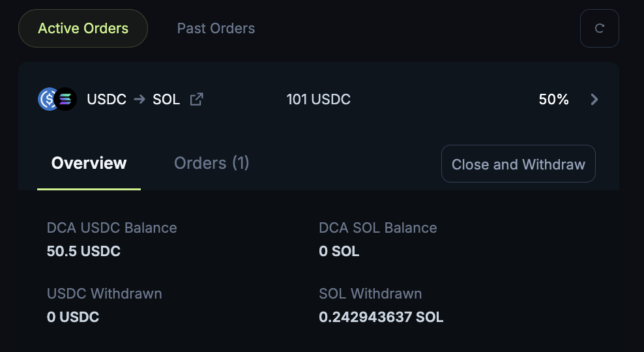The height and width of the screenshot is (352, 644).
Task: Click the SOL pair label text
Action: click(x=166, y=100)
